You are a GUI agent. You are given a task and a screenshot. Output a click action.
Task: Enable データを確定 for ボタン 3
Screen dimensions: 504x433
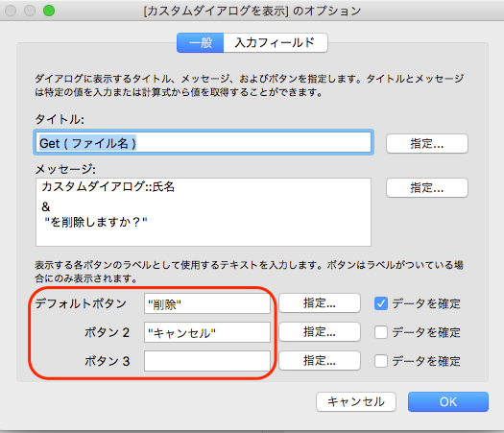(x=381, y=361)
